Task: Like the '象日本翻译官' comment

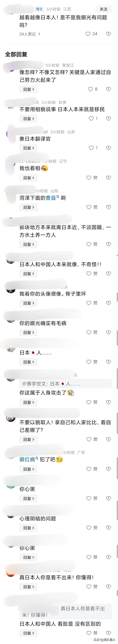Action: 93,148
